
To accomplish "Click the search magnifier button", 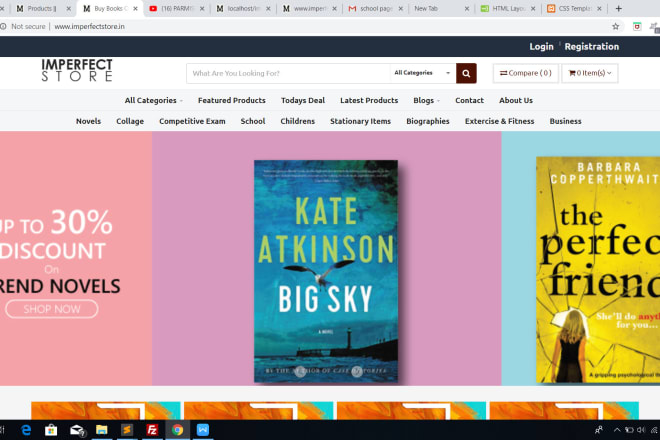I will [466, 73].
